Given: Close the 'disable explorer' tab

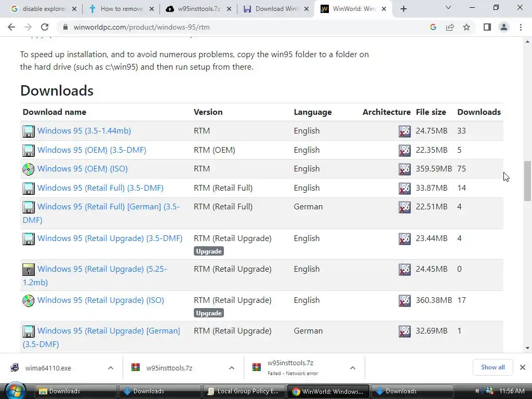Looking at the screenshot, I should click(74, 9).
